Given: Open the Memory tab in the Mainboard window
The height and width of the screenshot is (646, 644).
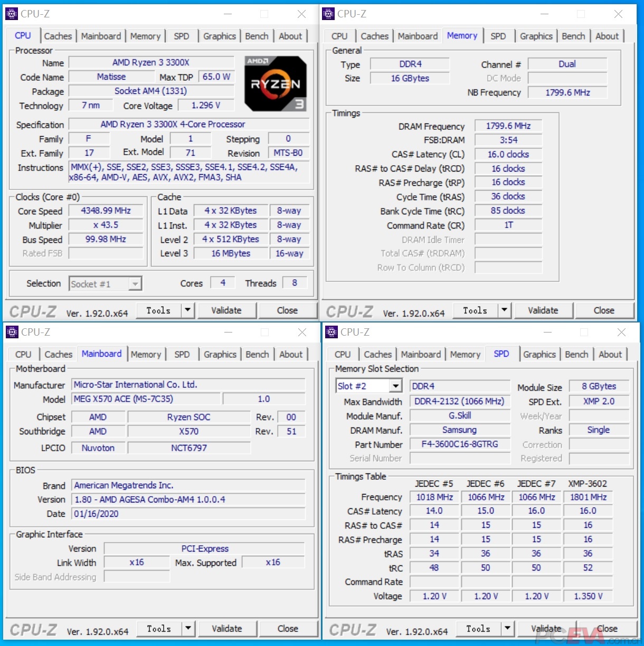Looking at the screenshot, I should coord(146,354).
